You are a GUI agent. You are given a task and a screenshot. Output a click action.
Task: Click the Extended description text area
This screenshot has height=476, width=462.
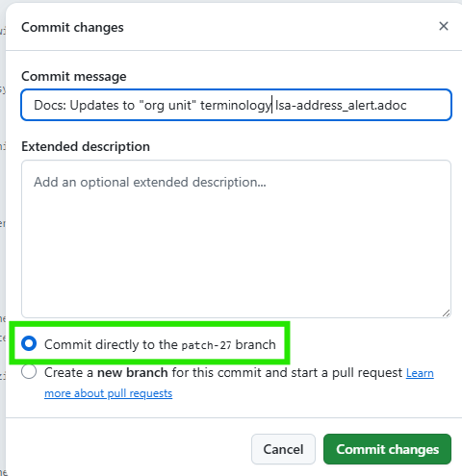pyautogui.click(x=236, y=238)
